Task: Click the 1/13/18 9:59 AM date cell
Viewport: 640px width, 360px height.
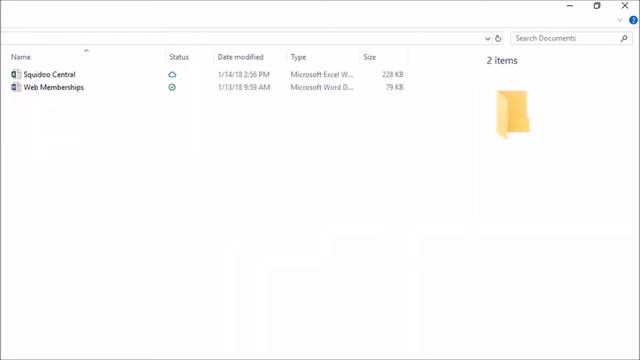Action: [x=244, y=87]
